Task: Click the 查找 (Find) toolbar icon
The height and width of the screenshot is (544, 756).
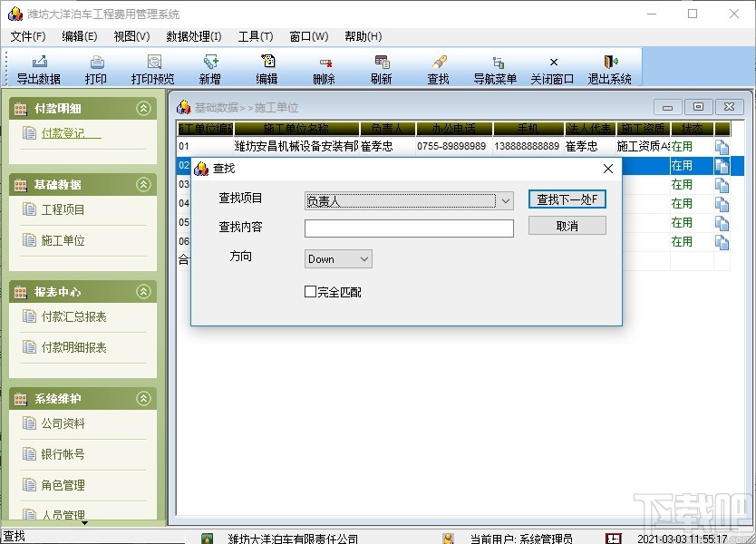Action: click(x=437, y=67)
